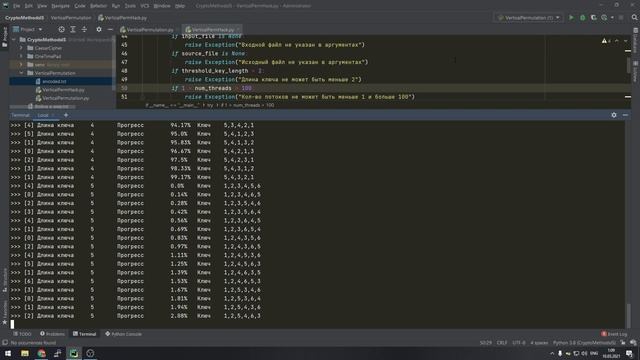Hide the Project tool window with minus icon

[110, 29]
